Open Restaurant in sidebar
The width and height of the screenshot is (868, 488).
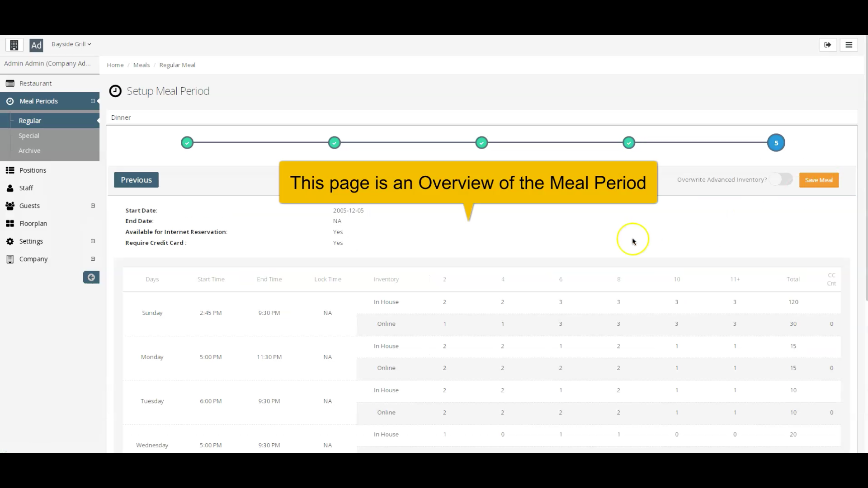(x=35, y=84)
